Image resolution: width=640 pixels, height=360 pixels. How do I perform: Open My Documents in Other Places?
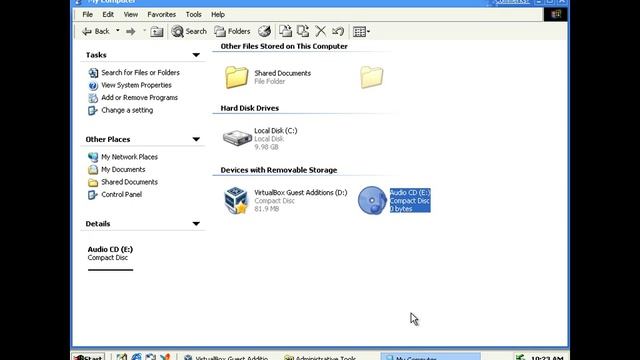click(123, 169)
